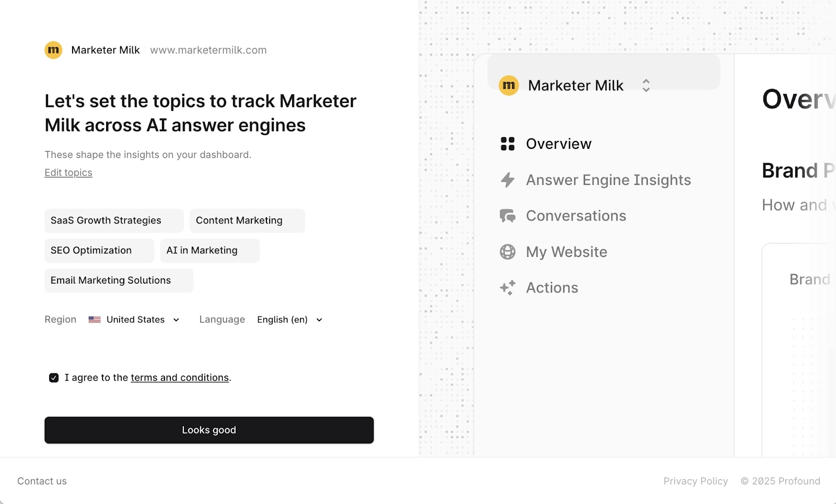The image size is (836, 504).
Task: Click the Marketer Milk logo in sidebar preview
Action: click(508, 85)
